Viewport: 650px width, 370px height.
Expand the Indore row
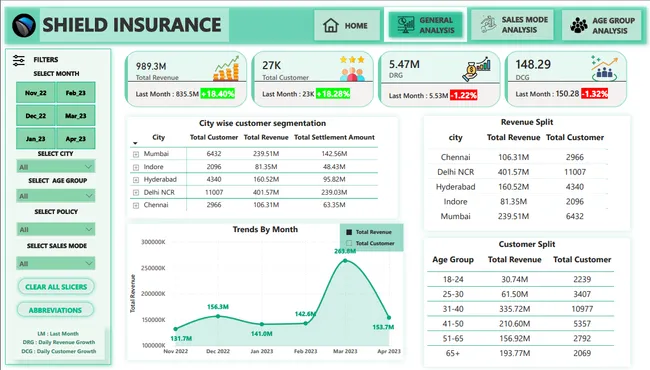136,167
